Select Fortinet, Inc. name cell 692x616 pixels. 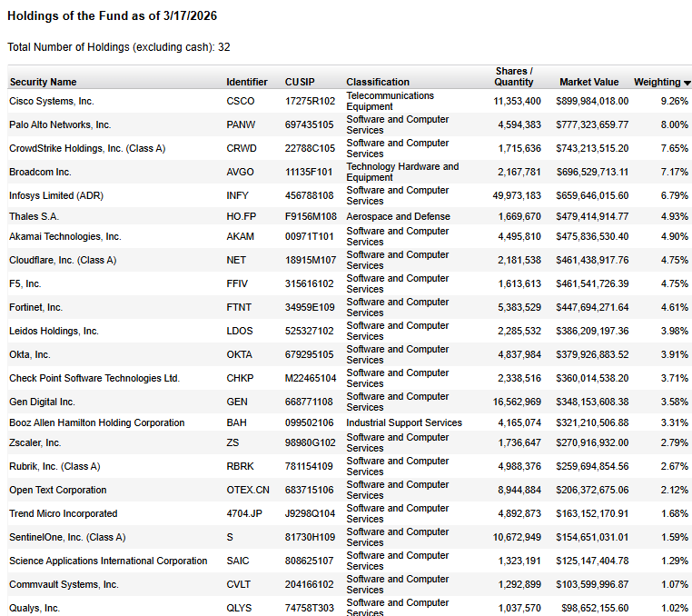click(x=35, y=308)
